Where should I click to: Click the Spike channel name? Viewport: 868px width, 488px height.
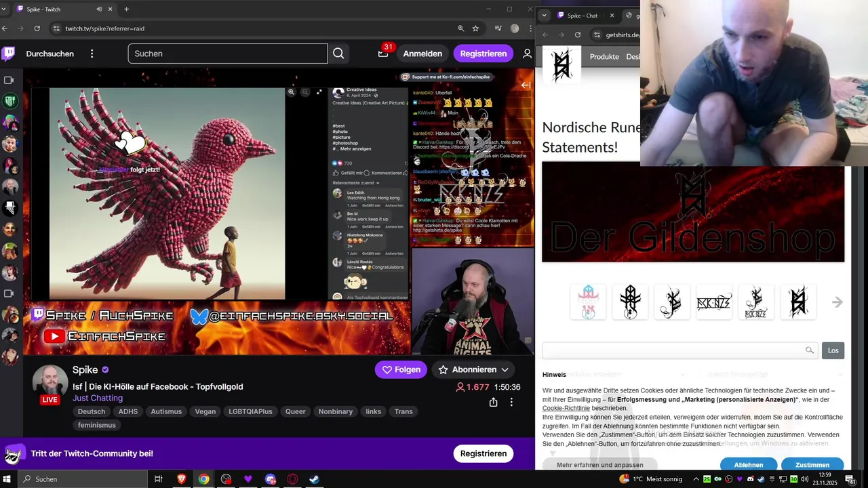click(85, 369)
